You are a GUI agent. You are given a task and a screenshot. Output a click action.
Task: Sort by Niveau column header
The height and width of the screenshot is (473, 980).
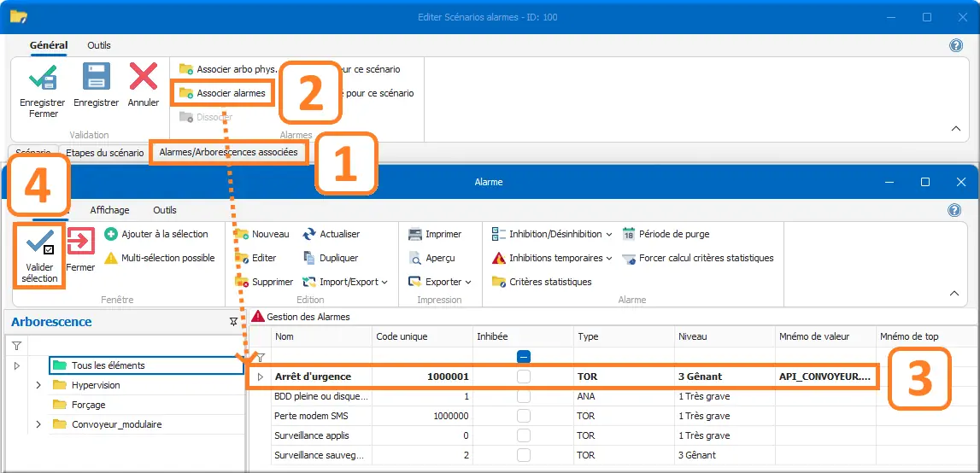pyautogui.click(x=724, y=336)
